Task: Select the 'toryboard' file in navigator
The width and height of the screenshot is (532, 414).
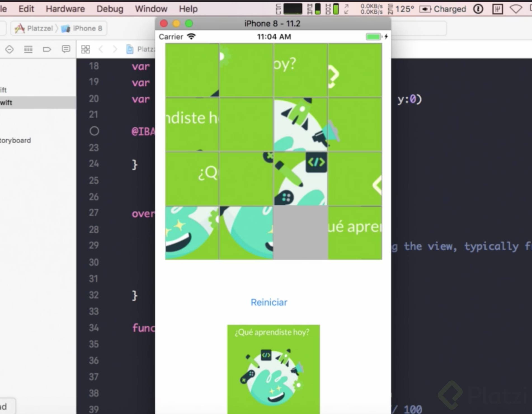Action: pyautogui.click(x=15, y=140)
